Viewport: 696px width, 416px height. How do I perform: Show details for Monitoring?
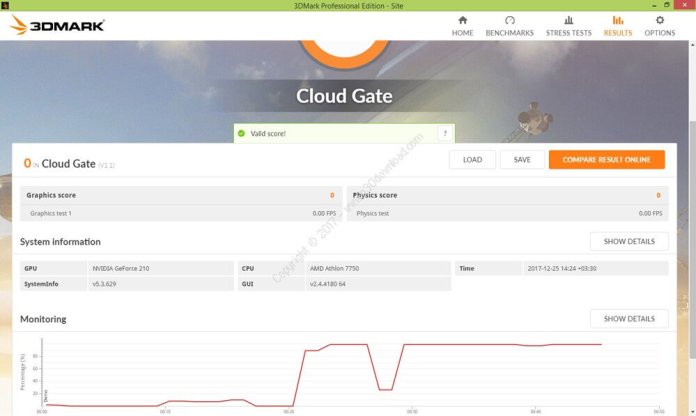[629, 319]
